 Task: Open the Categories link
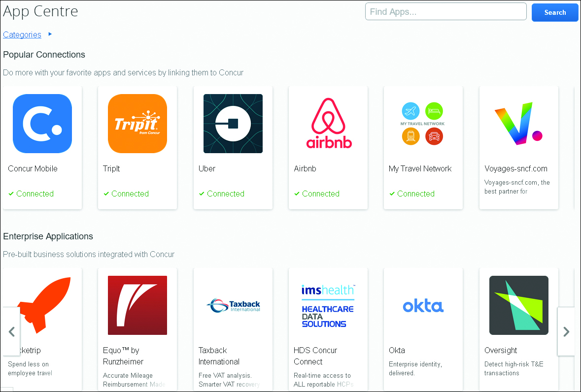[22, 34]
